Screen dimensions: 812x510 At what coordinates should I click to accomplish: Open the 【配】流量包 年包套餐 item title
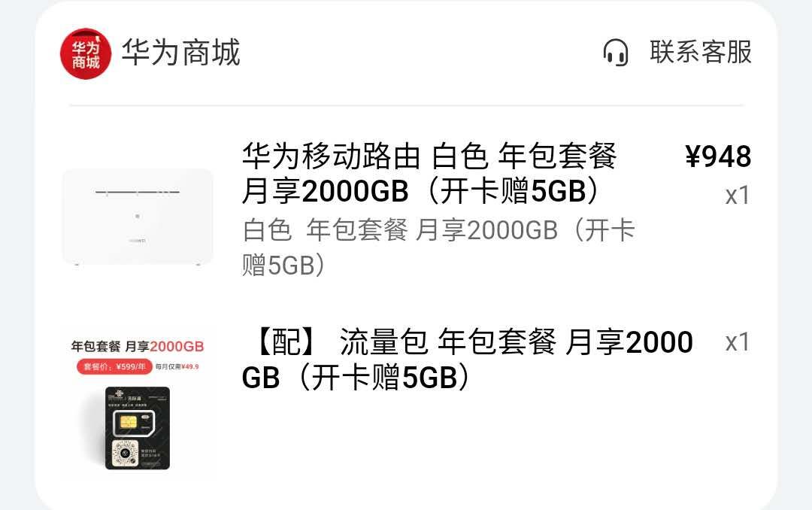[x=467, y=359]
